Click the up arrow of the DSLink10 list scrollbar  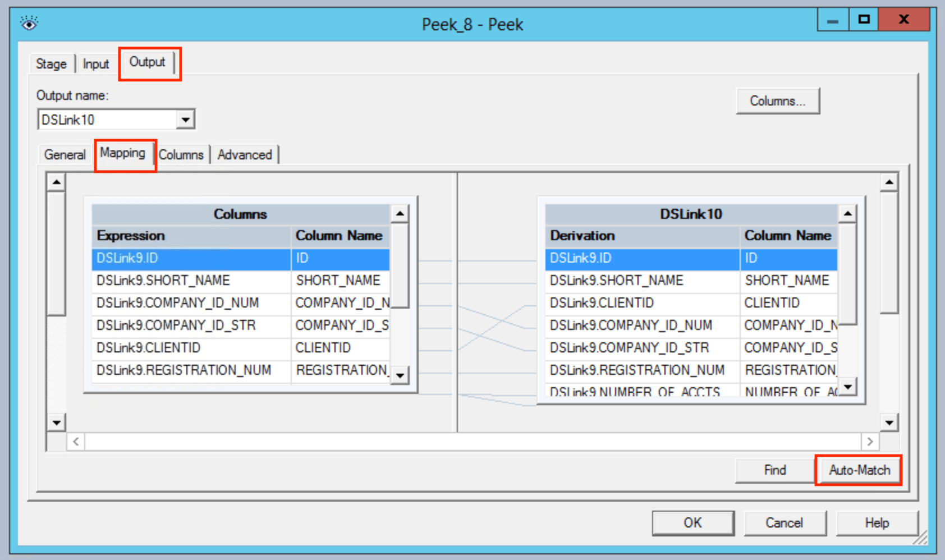pyautogui.click(x=847, y=213)
